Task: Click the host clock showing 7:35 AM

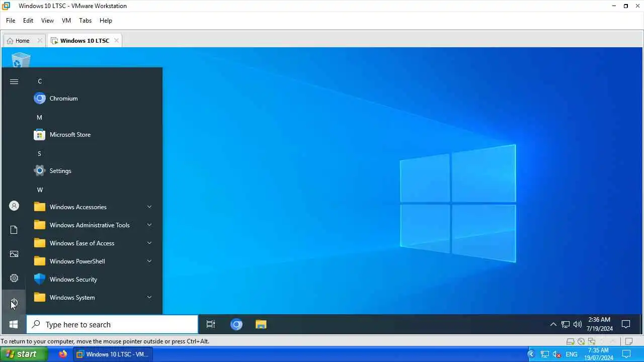Action: point(598,354)
